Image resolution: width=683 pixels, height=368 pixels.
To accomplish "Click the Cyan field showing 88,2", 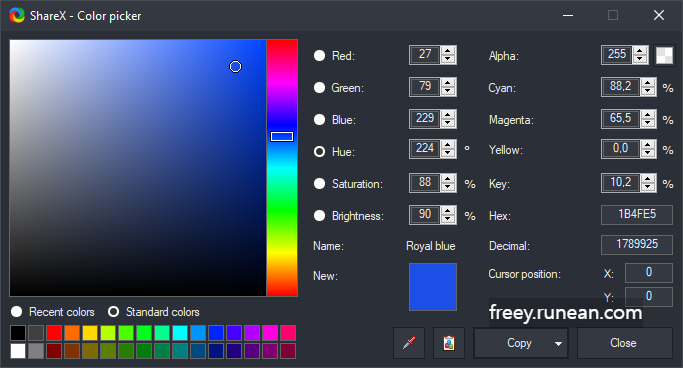I will tap(621, 87).
